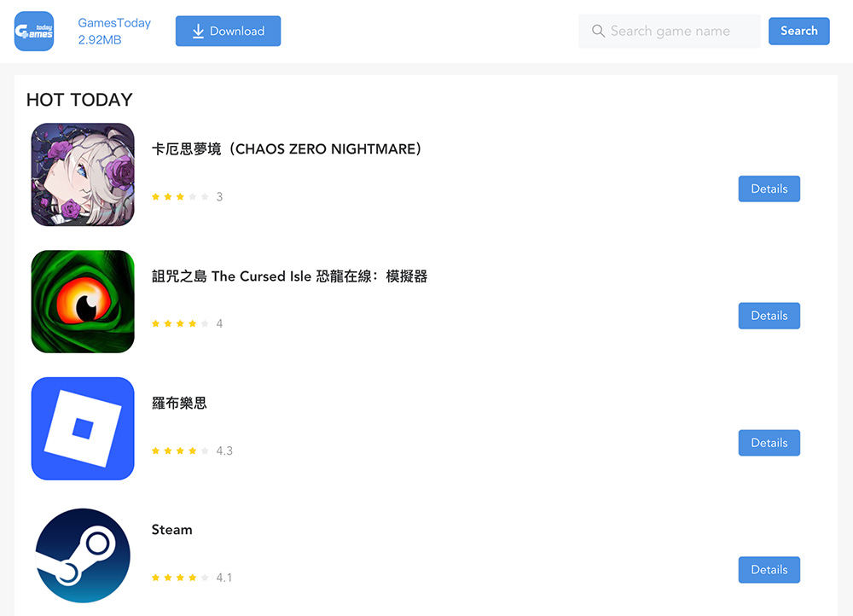
Task: View Details for The Cursed Isle
Action: pos(769,316)
